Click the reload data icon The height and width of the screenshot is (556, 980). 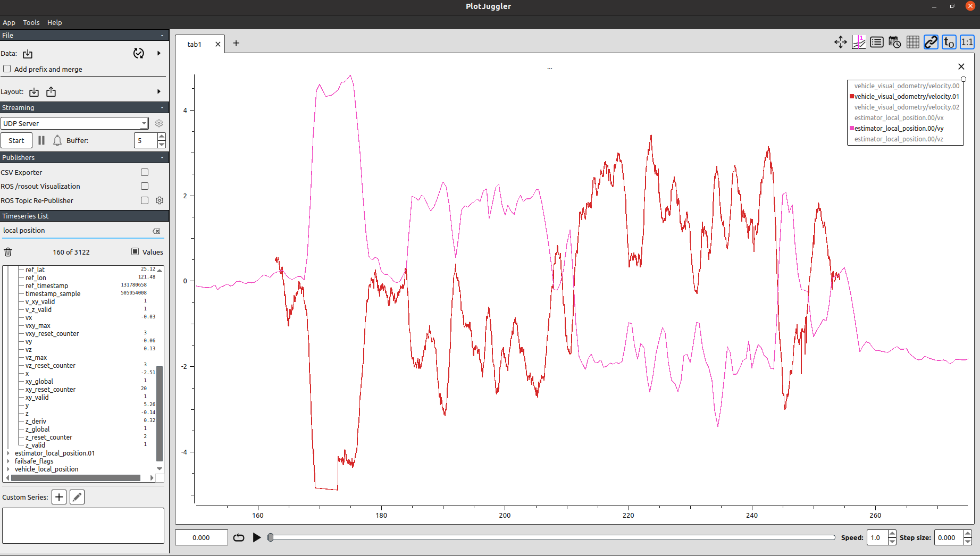[x=139, y=53]
